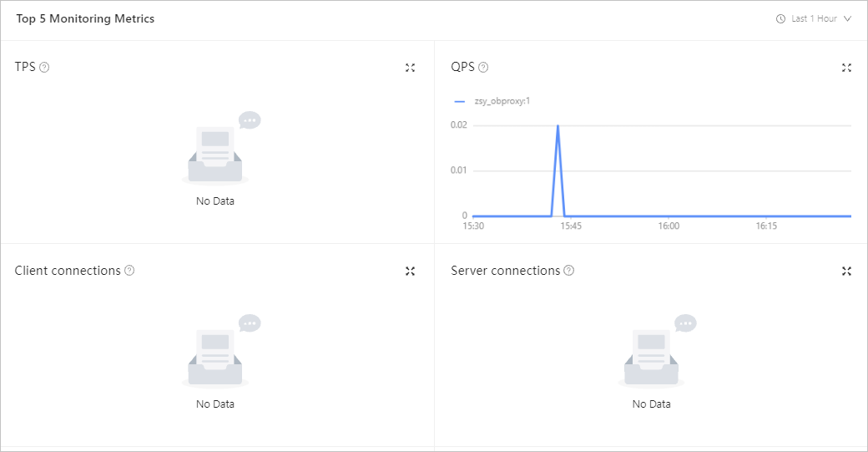Open the Server connections help tooltip icon
868x452 pixels.
[x=568, y=271]
